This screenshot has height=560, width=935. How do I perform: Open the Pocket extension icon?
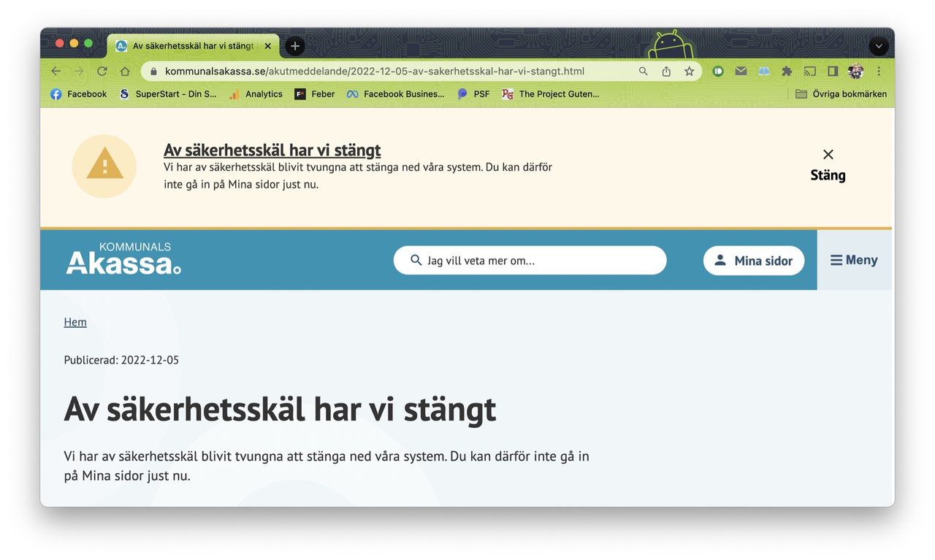[x=718, y=71]
